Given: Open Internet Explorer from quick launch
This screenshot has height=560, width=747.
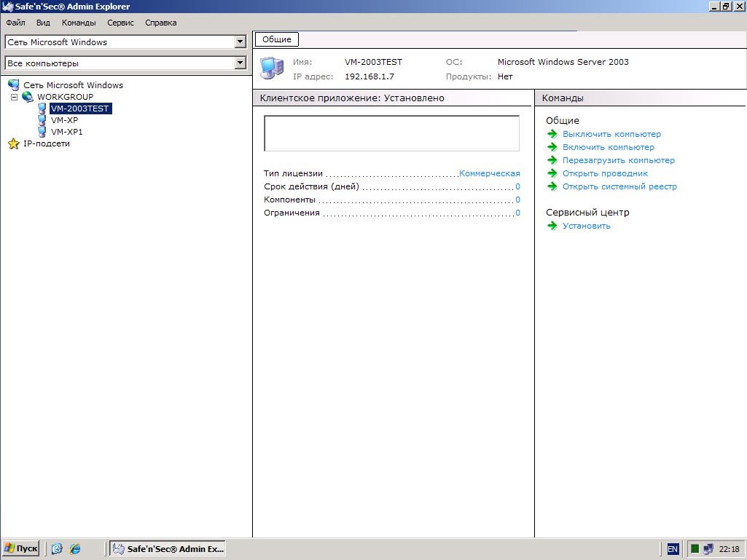Looking at the screenshot, I should (75, 548).
